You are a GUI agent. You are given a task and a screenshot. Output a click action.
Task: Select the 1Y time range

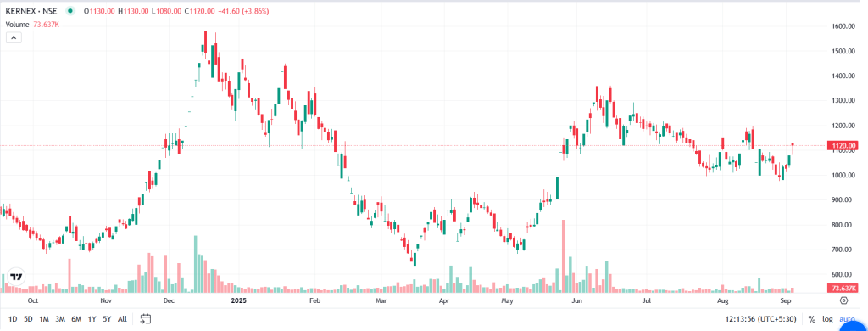(92, 319)
